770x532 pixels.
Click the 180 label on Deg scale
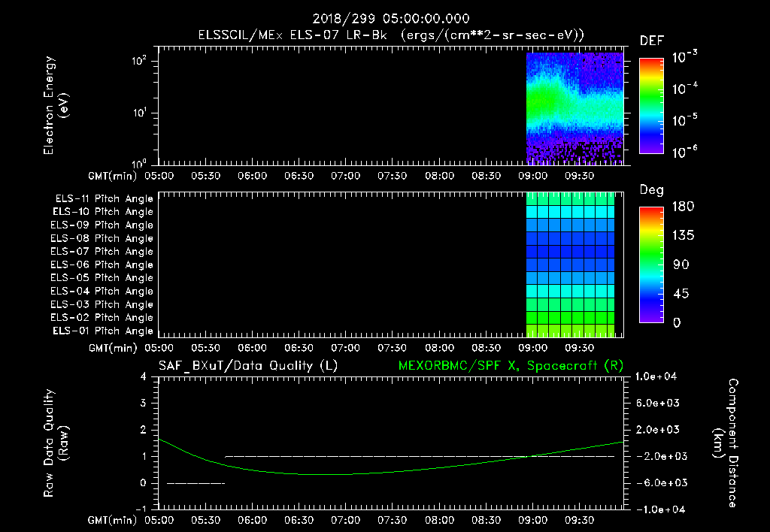683,207
